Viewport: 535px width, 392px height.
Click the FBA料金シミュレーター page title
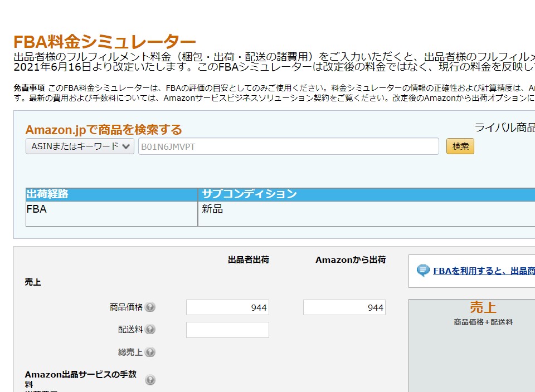104,42
